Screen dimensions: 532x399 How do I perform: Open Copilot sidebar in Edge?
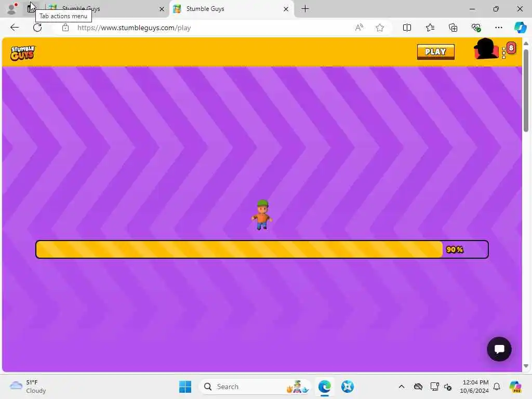(520, 28)
